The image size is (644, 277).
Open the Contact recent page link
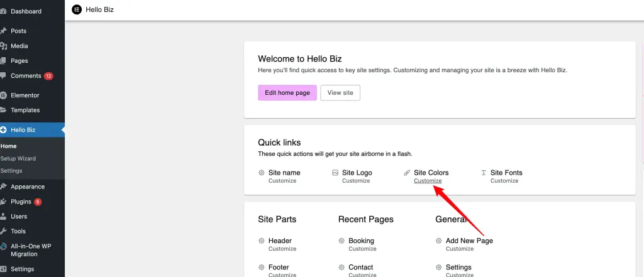(x=360, y=267)
